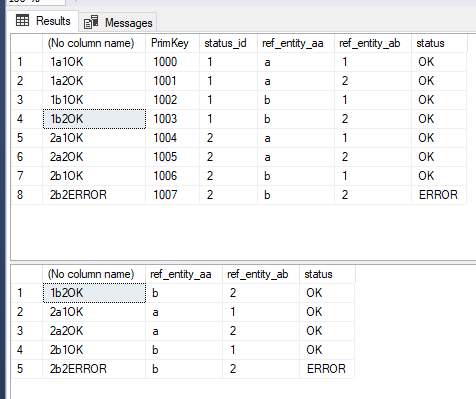Click the Results grid icon

point(23,21)
